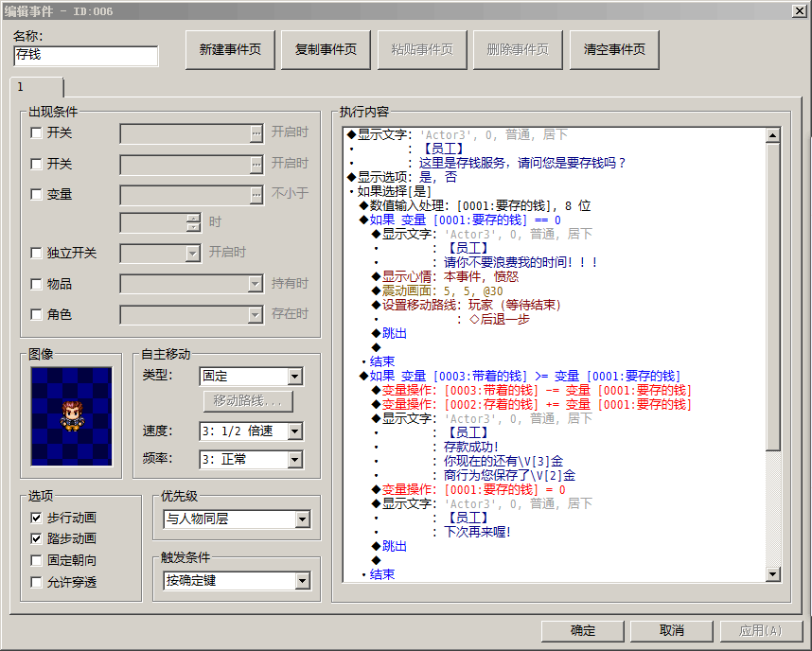Screen dimensions: 812x651
Task: Select the first 显示文字: 'Actor3' line
Action: (457, 134)
